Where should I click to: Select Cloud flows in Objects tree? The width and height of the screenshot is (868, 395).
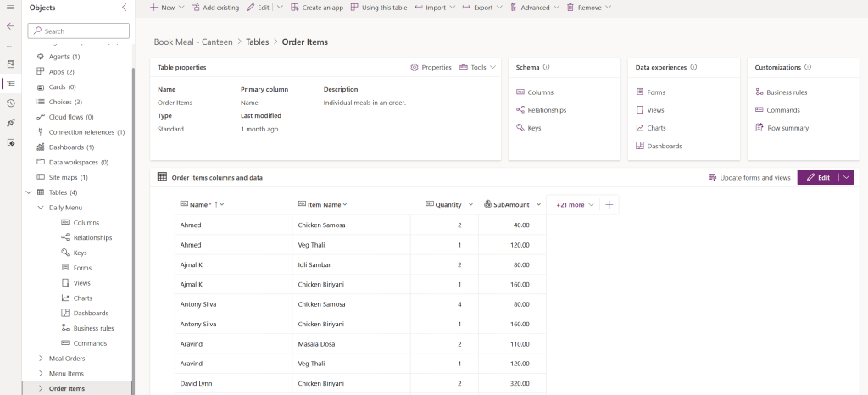pyautogui.click(x=70, y=117)
